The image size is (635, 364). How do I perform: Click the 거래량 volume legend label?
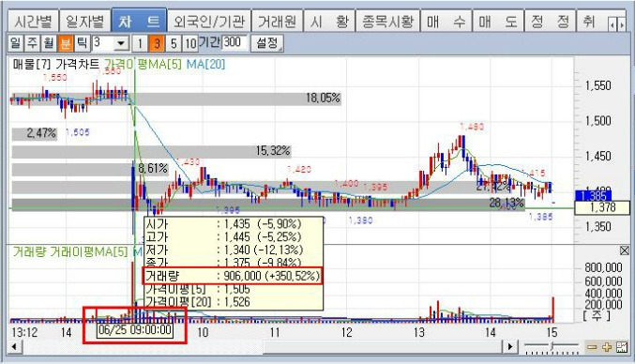coord(29,251)
